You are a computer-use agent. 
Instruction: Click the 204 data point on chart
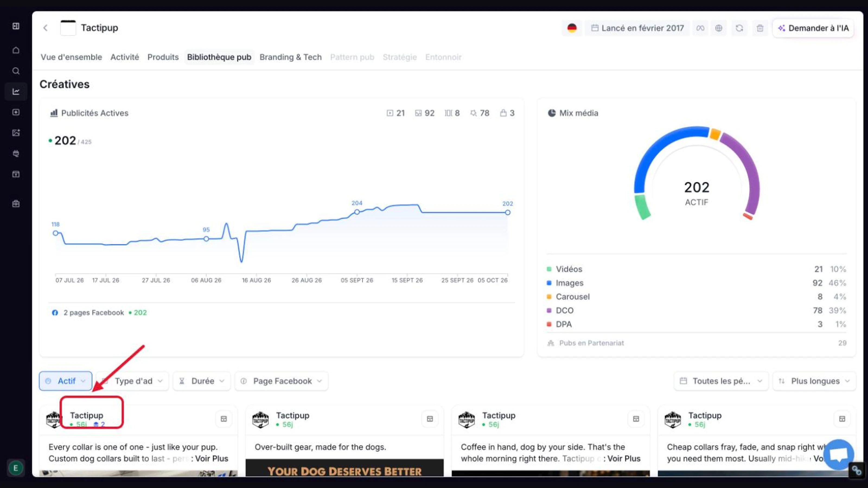(x=357, y=212)
